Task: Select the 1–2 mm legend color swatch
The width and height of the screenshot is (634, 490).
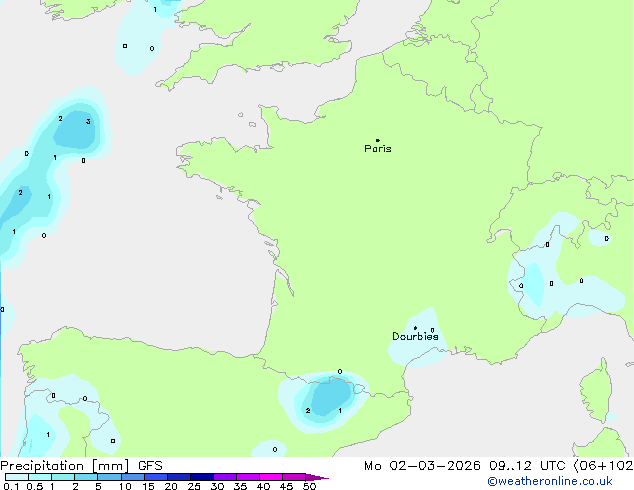Action: coord(63,477)
